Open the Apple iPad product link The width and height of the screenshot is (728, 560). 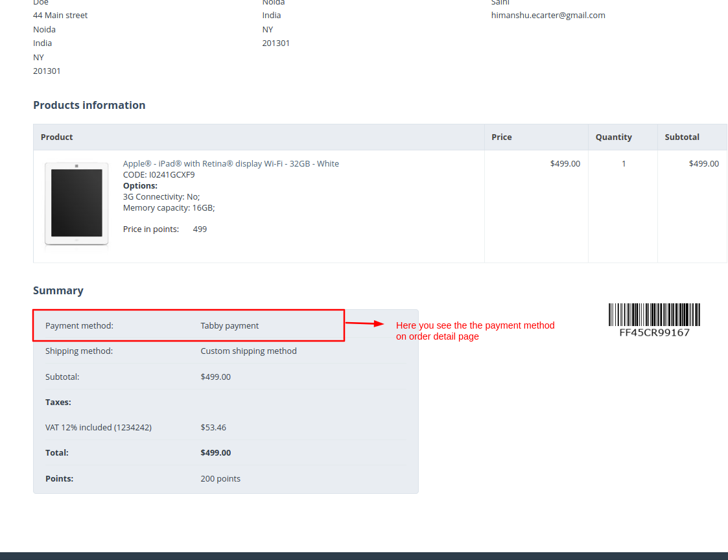(231, 163)
